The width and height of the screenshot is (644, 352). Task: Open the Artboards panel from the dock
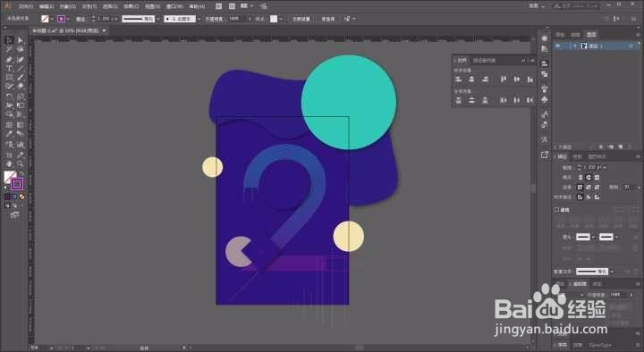click(545, 155)
